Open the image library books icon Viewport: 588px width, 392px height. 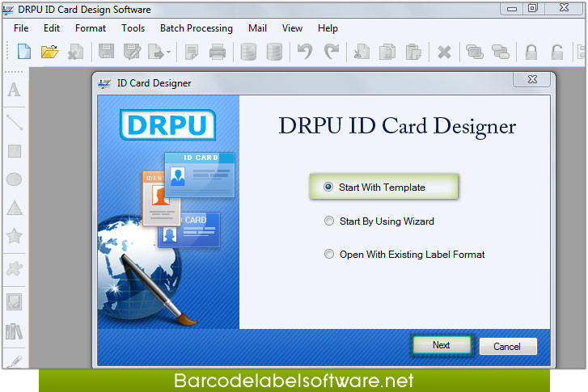pos(15,331)
